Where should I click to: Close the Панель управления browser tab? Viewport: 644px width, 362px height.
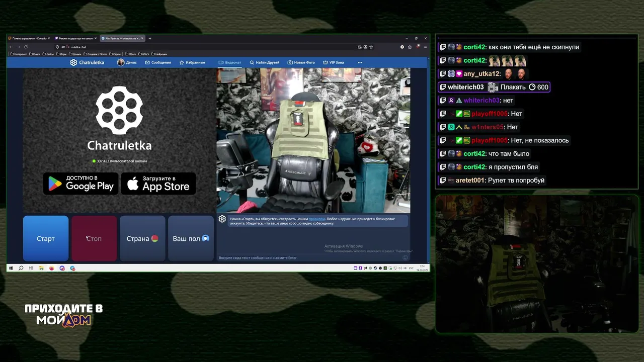(x=49, y=38)
